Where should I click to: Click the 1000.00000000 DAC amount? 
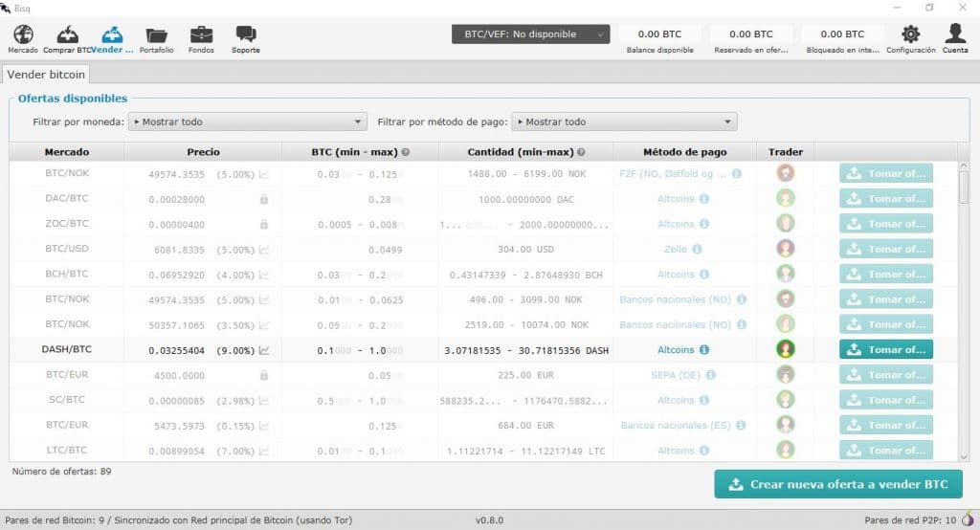pyautogui.click(x=525, y=199)
